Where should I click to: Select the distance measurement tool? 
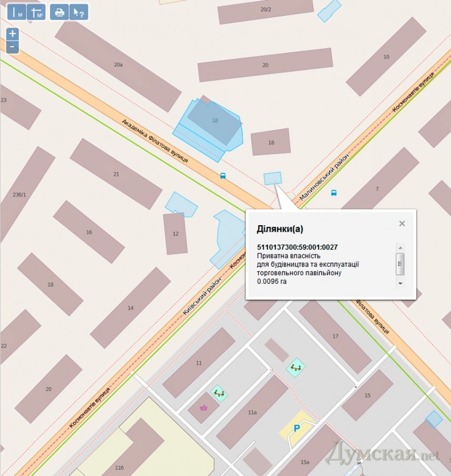pos(16,12)
